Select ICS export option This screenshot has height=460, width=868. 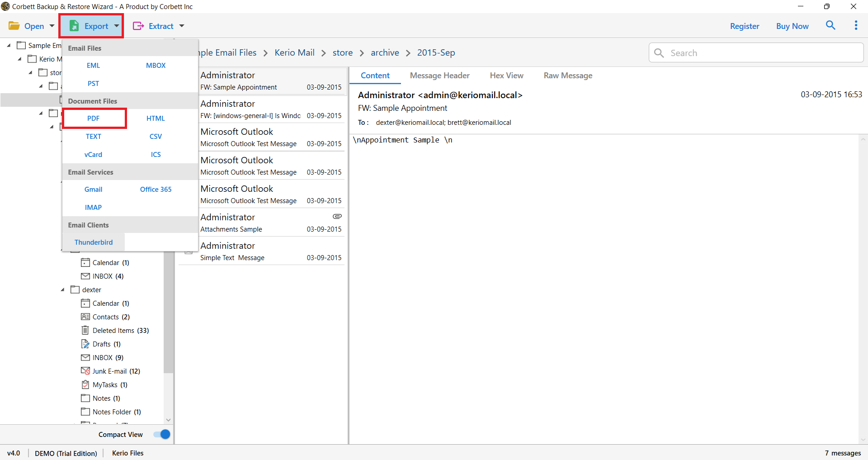pyautogui.click(x=156, y=154)
